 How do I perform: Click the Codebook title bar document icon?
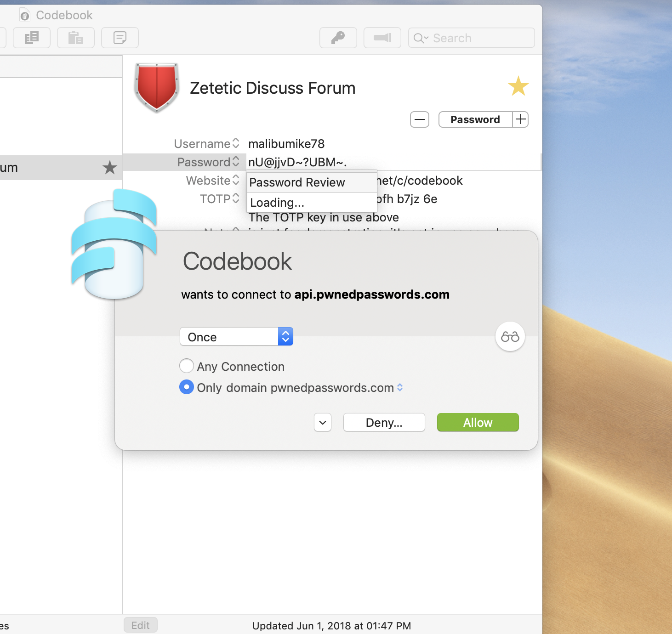(25, 15)
